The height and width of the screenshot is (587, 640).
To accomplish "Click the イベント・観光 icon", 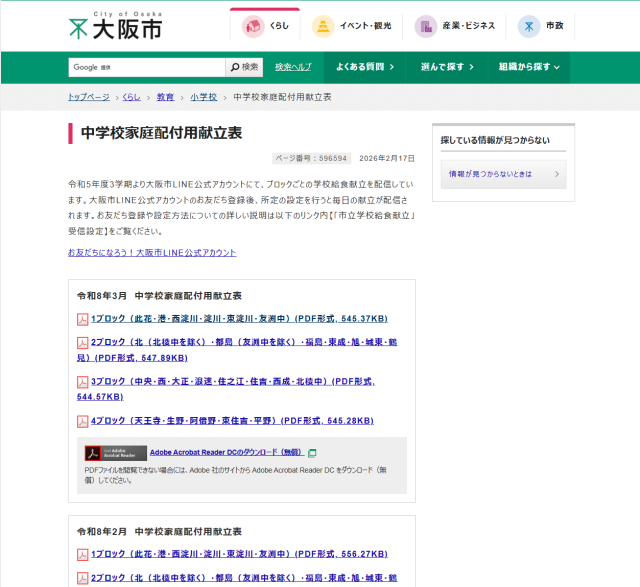I will [x=323, y=26].
